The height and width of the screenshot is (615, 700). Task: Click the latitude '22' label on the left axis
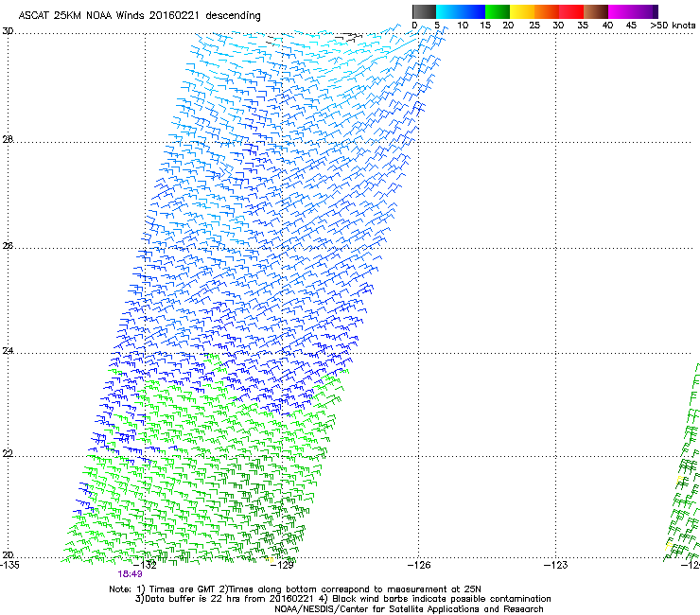click(x=8, y=454)
